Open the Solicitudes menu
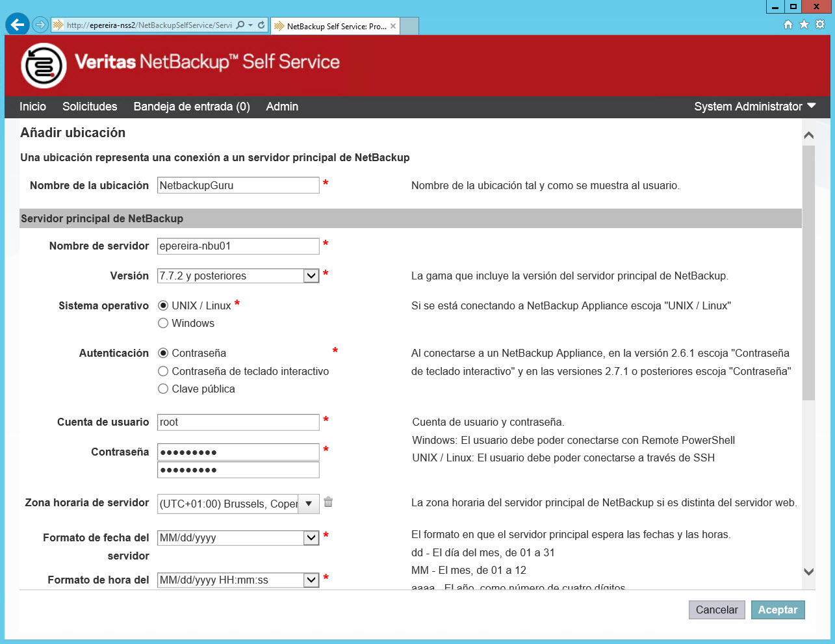835x644 pixels. [90, 107]
